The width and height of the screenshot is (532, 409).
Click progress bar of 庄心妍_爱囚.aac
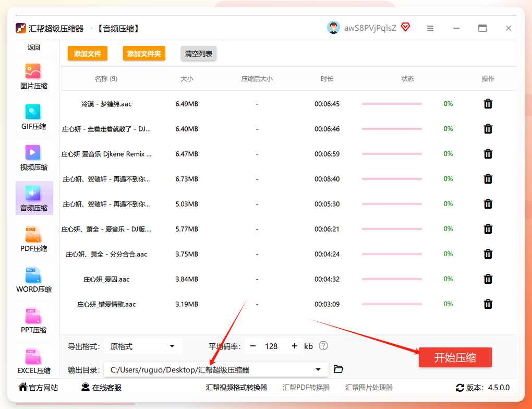click(x=392, y=279)
